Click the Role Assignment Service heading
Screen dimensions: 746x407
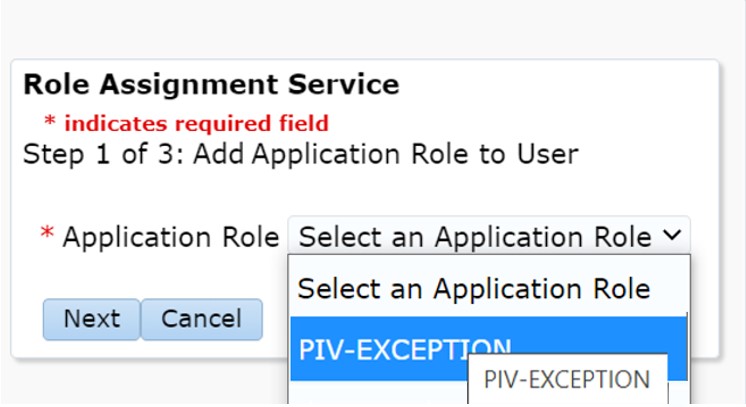click(x=211, y=84)
